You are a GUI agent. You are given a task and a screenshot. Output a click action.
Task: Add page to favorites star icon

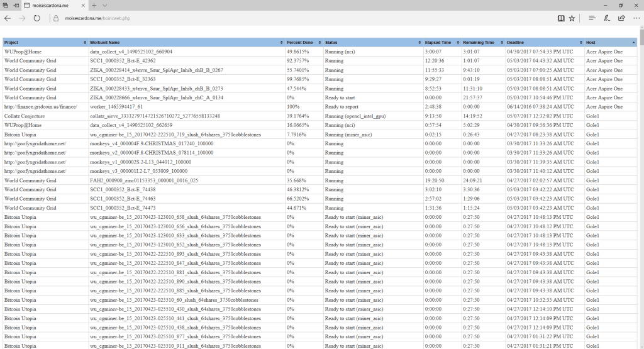572,18
